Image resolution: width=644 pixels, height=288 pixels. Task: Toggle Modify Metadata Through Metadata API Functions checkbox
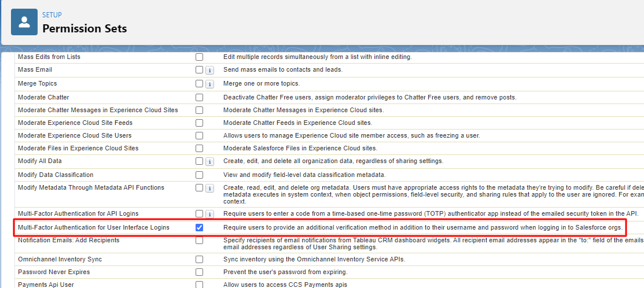pos(199,188)
